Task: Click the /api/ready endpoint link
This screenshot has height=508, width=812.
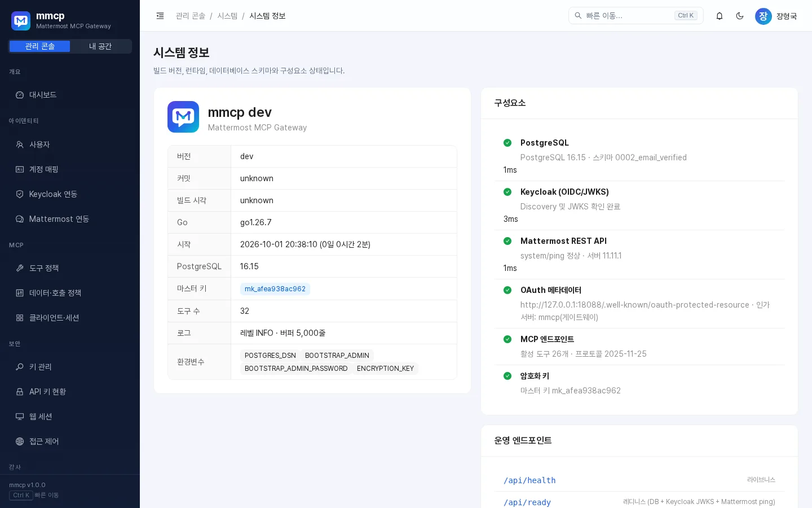Action: 527,502
